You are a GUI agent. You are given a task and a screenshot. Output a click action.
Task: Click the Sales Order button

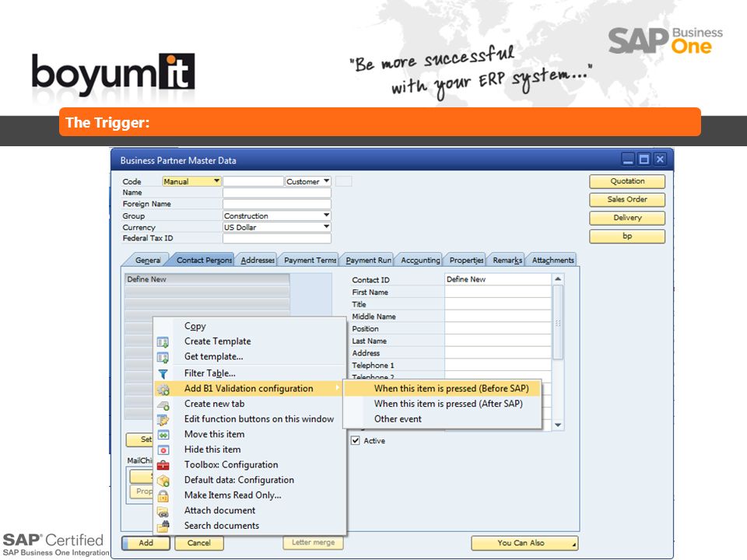[x=627, y=200]
